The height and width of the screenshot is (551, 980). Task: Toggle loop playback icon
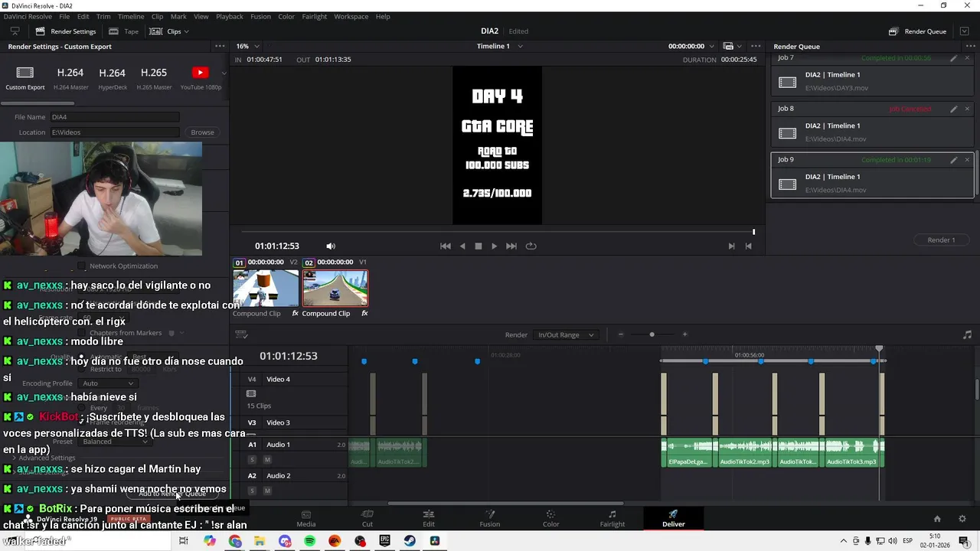click(531, 246)
